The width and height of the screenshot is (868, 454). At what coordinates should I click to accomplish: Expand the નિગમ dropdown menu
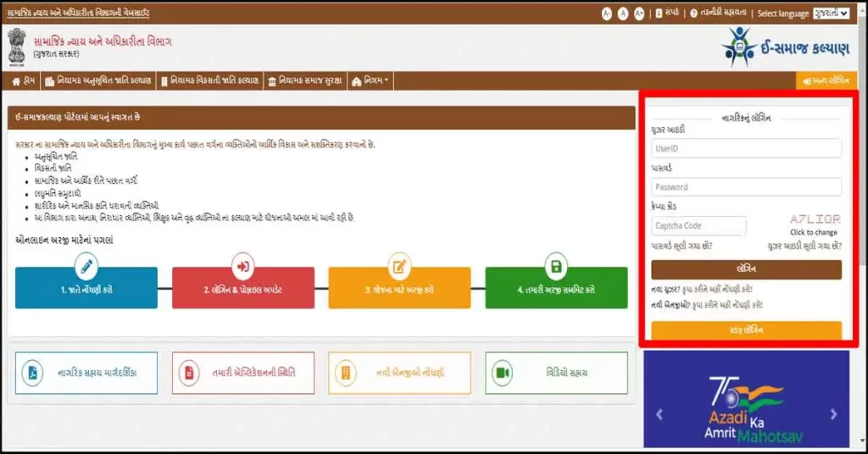point(370,80)
